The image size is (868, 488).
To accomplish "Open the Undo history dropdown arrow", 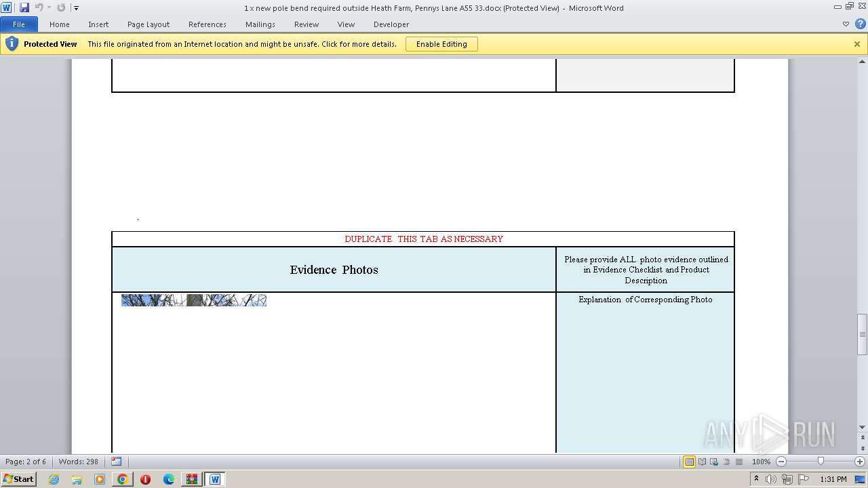I will click(49, 8).
